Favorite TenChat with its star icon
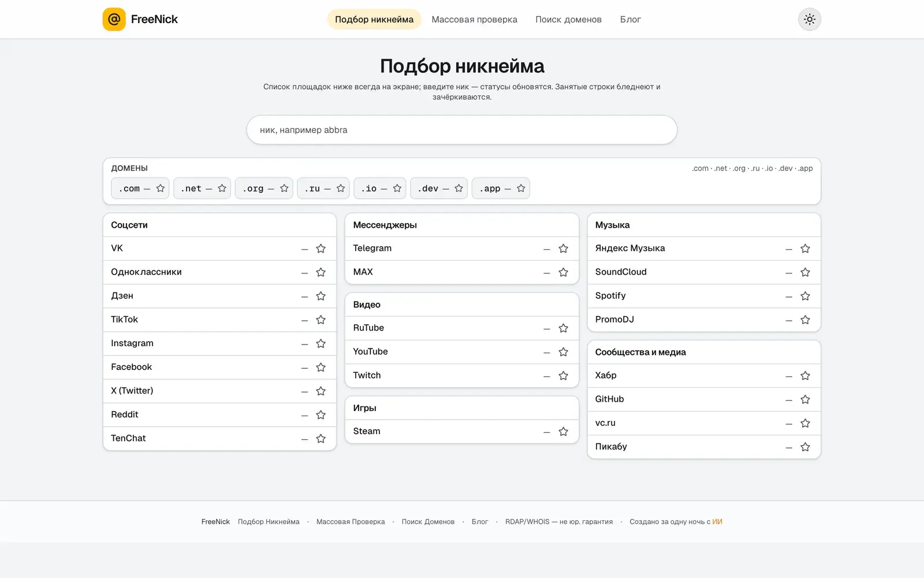This screenshot has height=578, width=924. pyautogui.click(x=321, y=439)
